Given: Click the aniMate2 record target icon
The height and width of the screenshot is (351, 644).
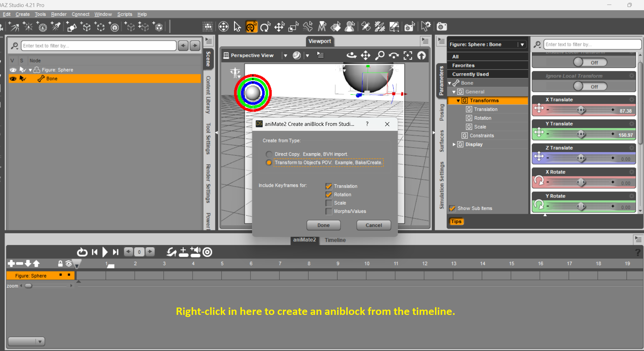Looking at the screenshot, I should 207,252.
